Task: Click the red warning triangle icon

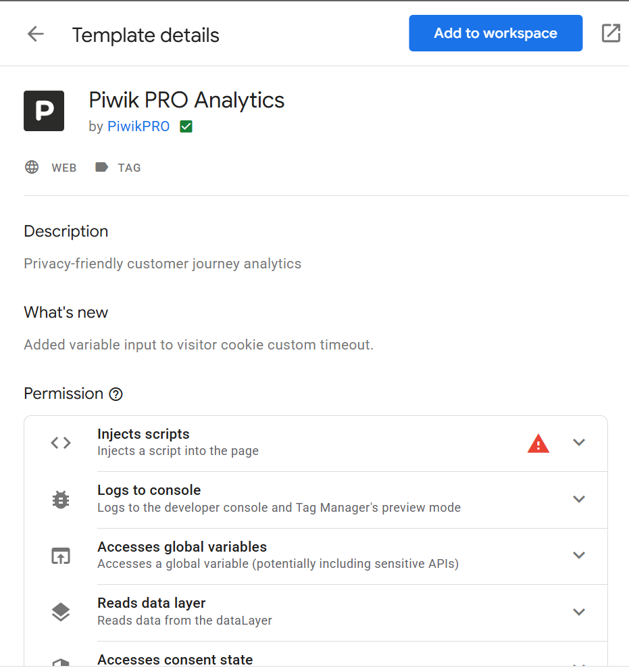Action: point(538,443)
